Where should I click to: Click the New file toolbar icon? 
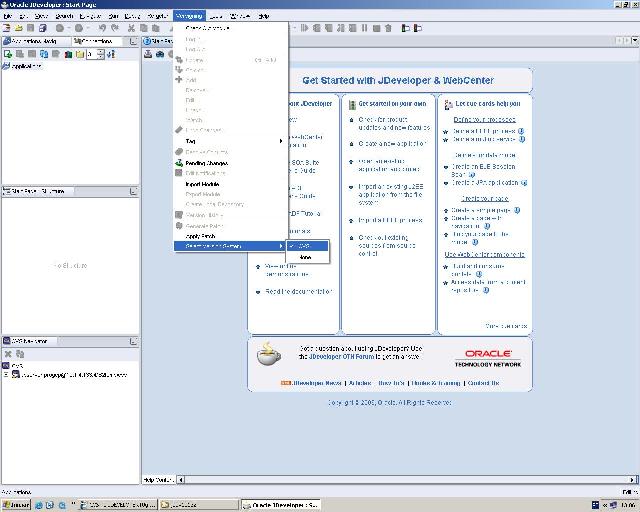[7, 28]
